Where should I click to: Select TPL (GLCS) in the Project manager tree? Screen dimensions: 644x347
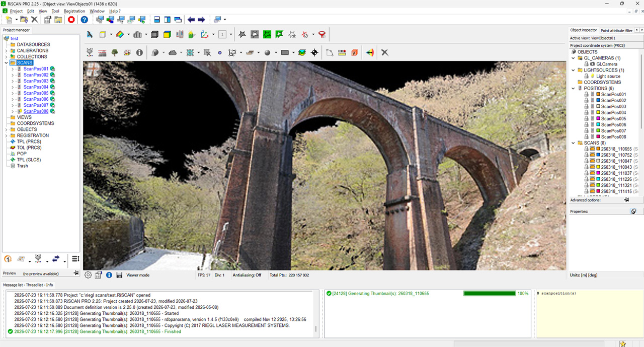(29, 160)
